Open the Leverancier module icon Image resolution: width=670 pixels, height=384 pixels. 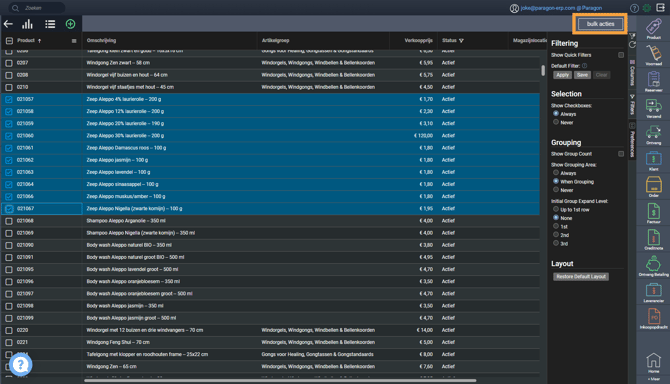pos(653,290)
